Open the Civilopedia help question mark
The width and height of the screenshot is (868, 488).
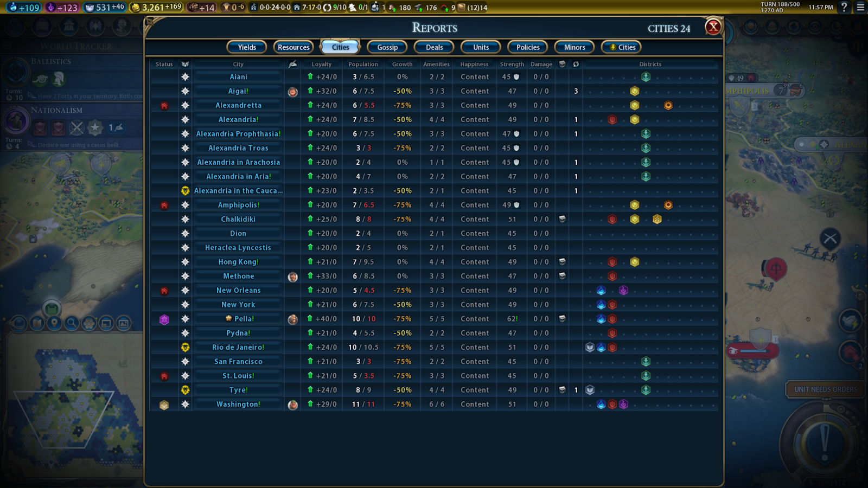coord(844,7)
